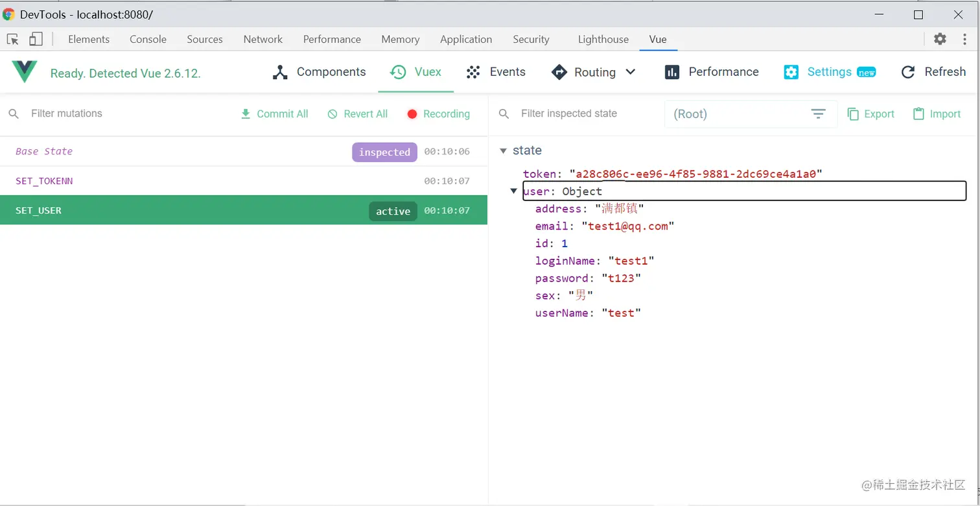The image size is (980, 506).
Task: Click the filter mutations search icon
Action: coord(14,114)
